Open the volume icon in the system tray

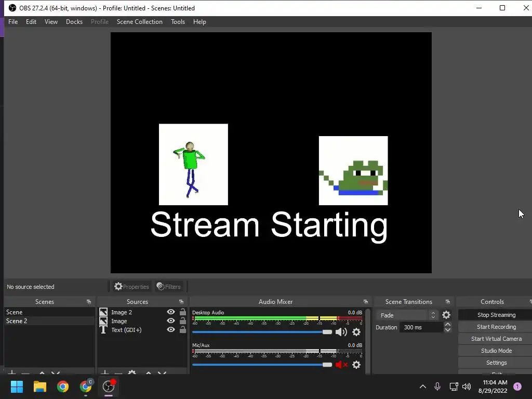click(x=467, y=387)
